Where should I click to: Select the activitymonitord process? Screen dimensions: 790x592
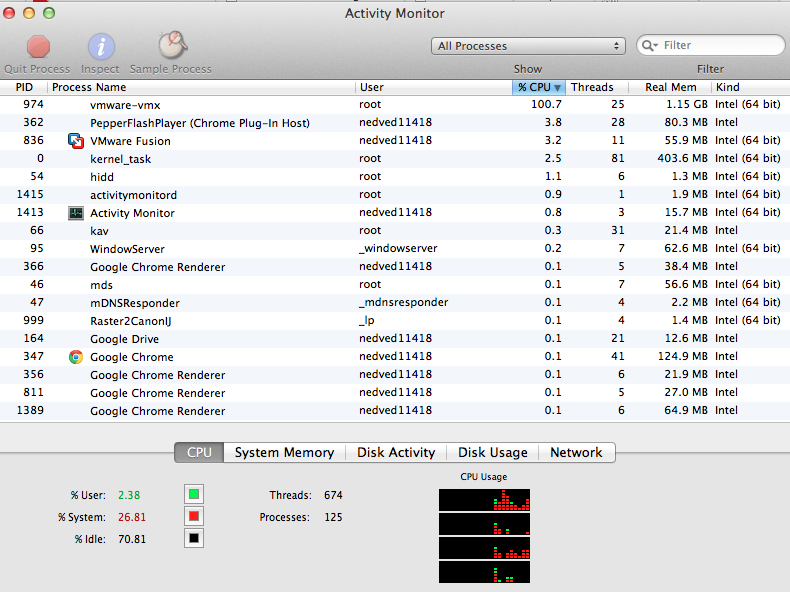pos(395,195)
